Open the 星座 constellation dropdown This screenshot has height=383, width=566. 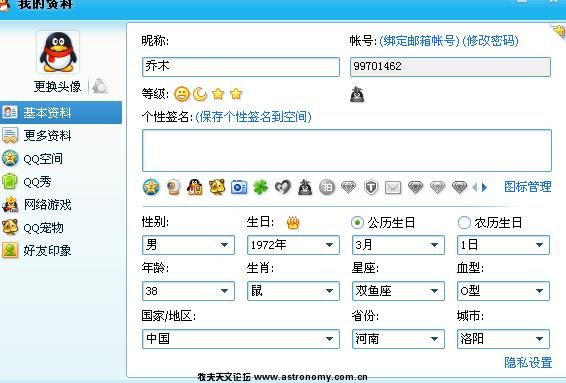pyautogui.click(x=398, y=291)
